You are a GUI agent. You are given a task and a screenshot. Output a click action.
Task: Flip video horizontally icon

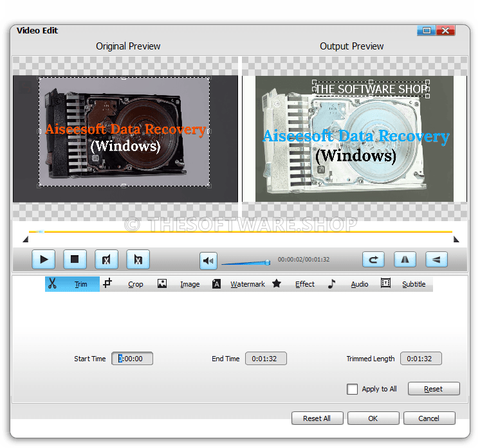click(405, 260)
